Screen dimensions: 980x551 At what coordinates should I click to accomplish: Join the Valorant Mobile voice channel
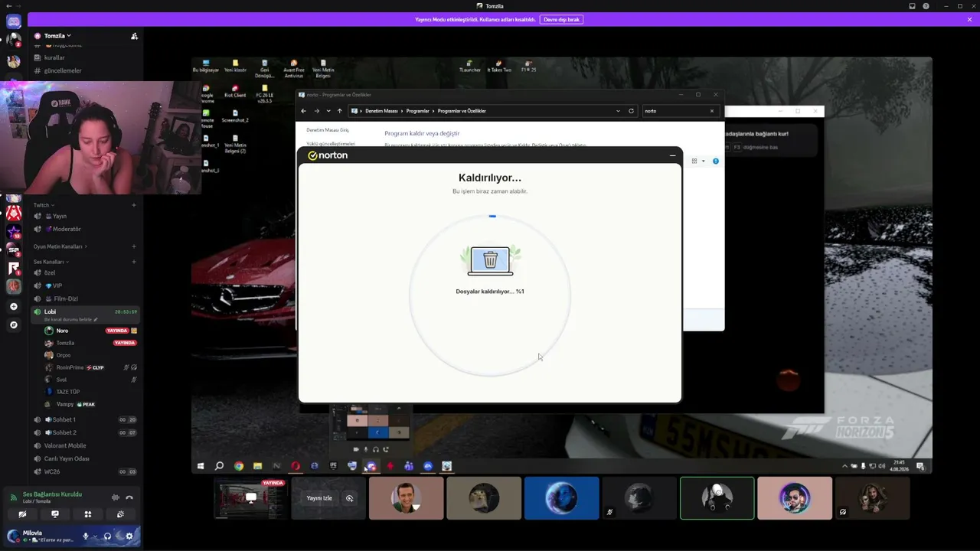[84, 445]
